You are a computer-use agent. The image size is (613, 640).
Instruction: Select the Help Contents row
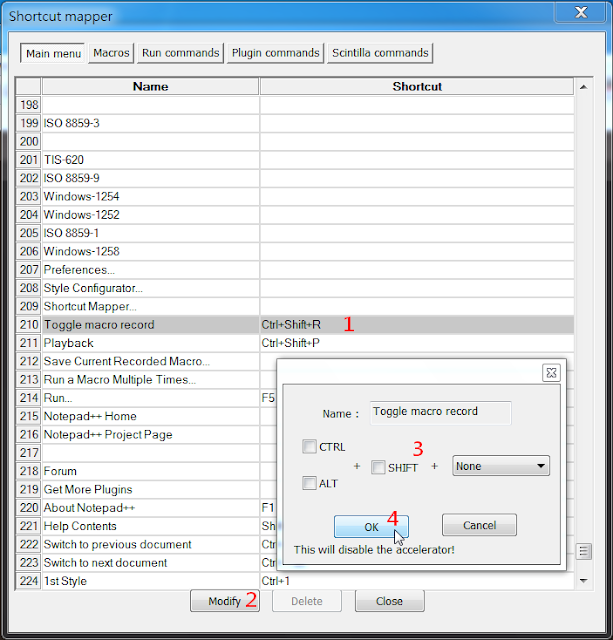(x=146, y=526)
